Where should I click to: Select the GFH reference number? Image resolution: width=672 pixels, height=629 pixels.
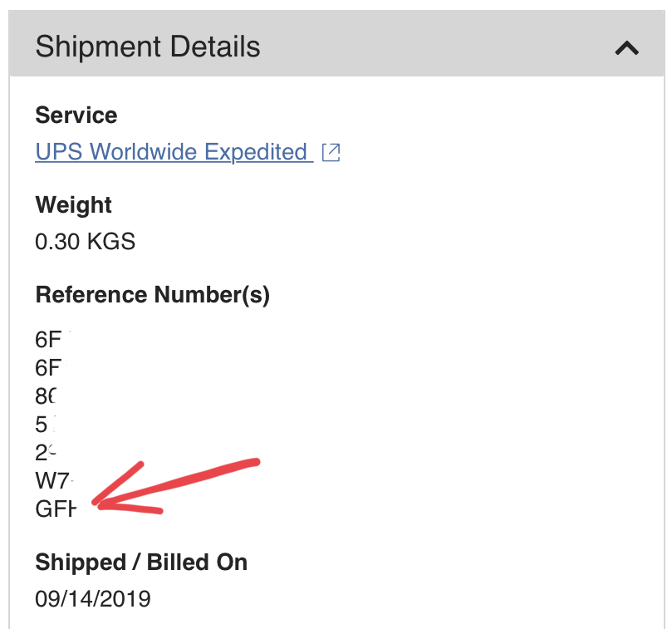click(x=56, y=509)
